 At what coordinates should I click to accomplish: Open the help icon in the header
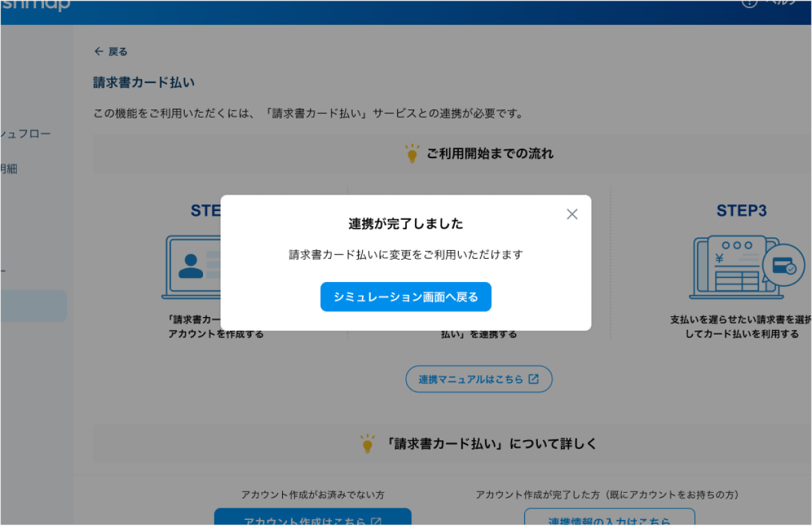coord(749,3)
